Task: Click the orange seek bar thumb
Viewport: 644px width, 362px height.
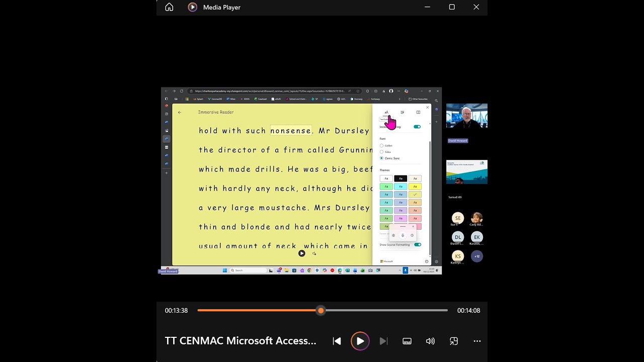Action: pyautogui.click(x=320, y=310)
